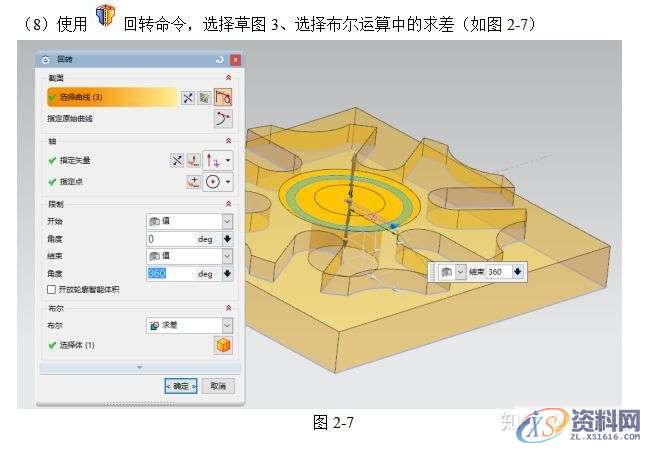Click the sketch section icon next to Select Curve
This screenshot has width=648, height=450.
click(205, 98)
